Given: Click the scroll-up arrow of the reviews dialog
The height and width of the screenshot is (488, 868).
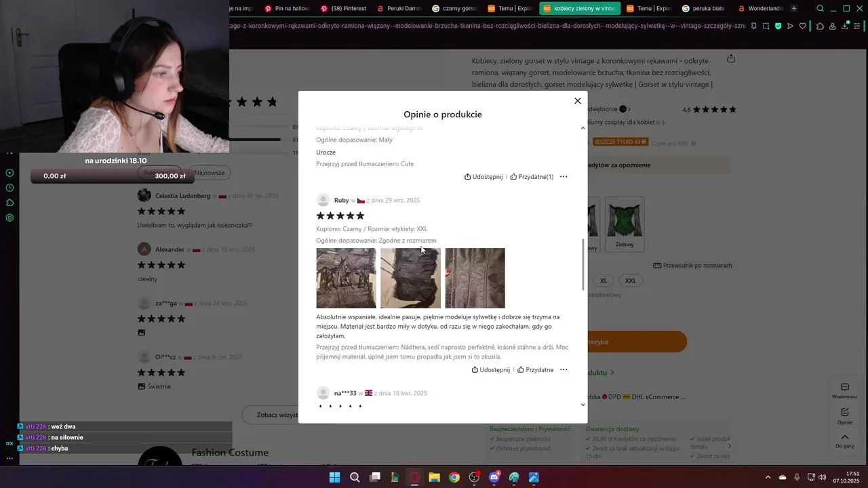Looking at the screenshot, I should (x=583, y=128).
